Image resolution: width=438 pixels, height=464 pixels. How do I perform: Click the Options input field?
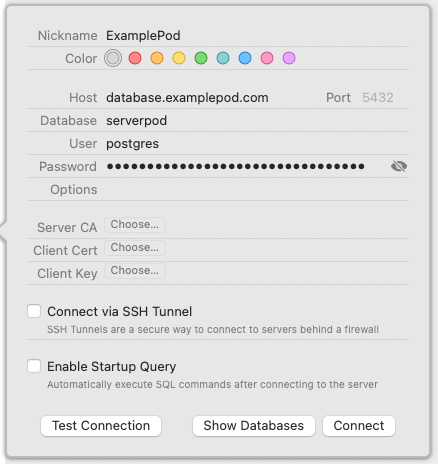pos(257,189)
